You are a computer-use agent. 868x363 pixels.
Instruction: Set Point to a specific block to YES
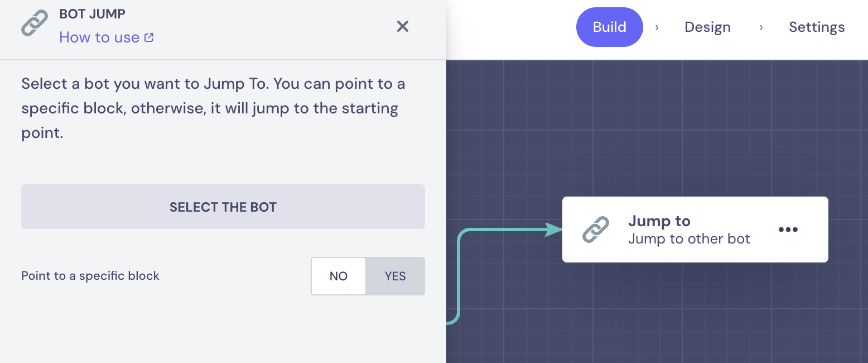[395, 276]
